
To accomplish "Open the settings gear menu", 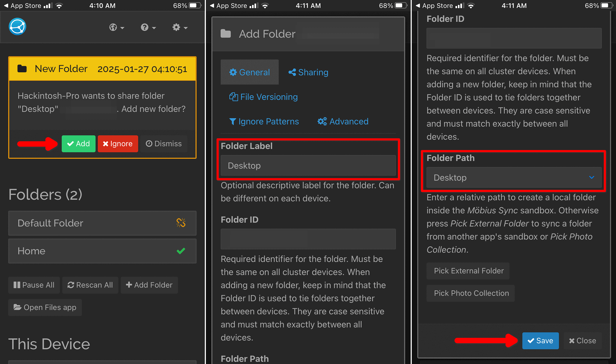I will (x=180, y=27).
